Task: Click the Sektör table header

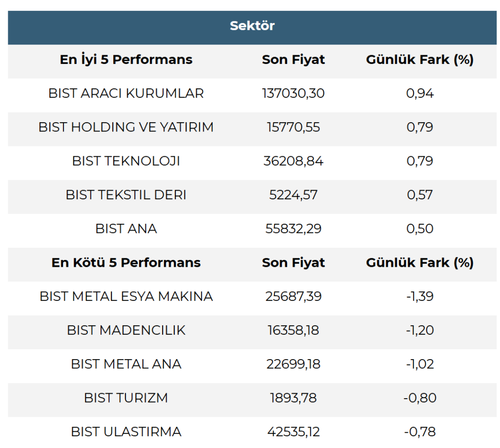Action: (x=252, y=26)
